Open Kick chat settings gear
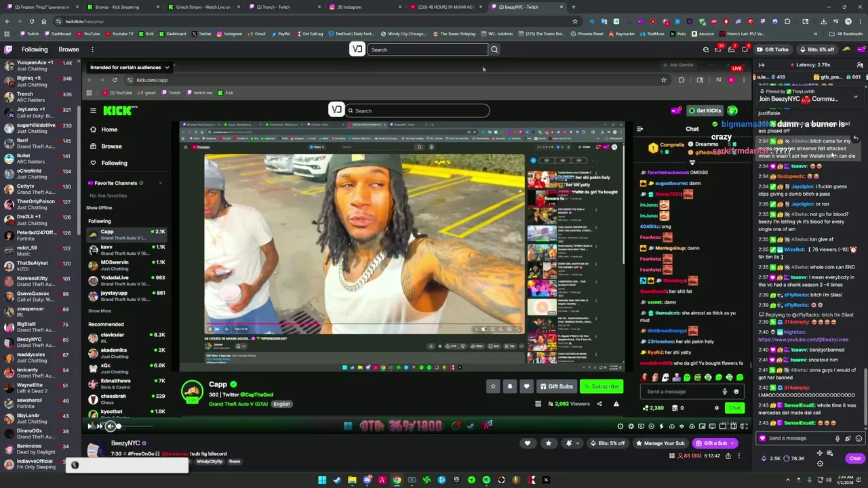Screen dimensions: 868x488 [x=717, y=408]
